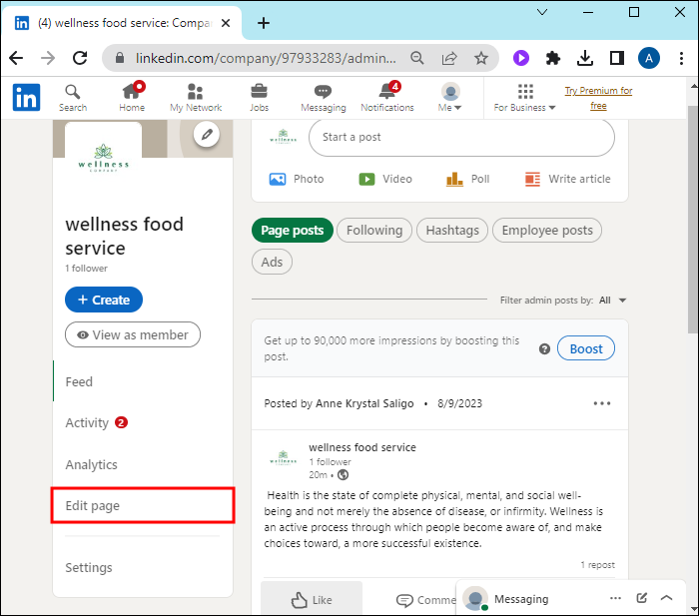The height and width of the screenshot is (616, 699).
Task: Close the wellness food service tab
Action: click(226, 23)
